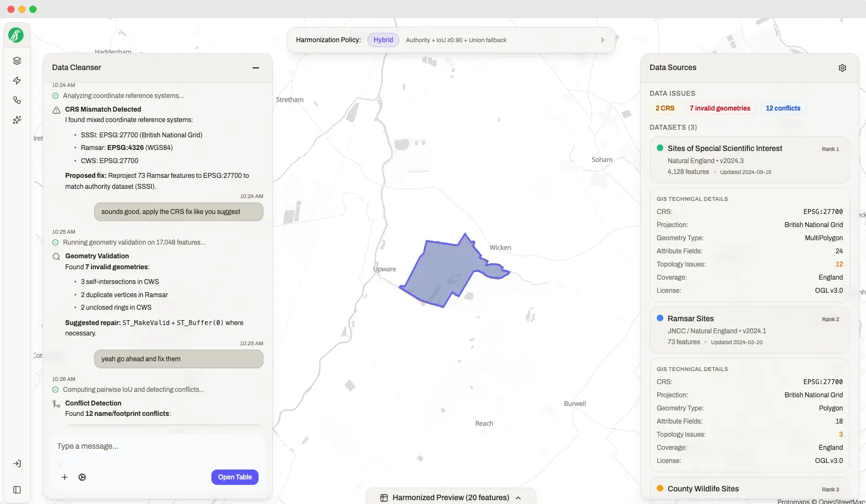Click the plus attach icon in chat

tap(65, 477)
